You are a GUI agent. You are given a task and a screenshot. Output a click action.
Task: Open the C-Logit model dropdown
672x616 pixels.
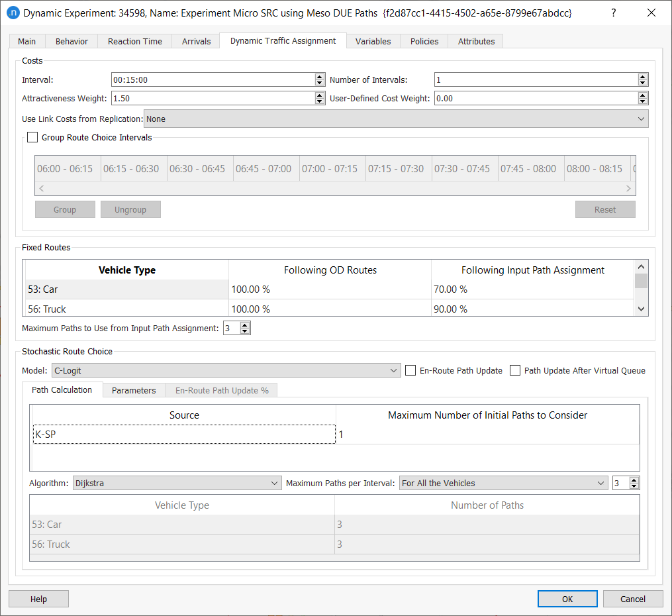[x=225, y=371]
